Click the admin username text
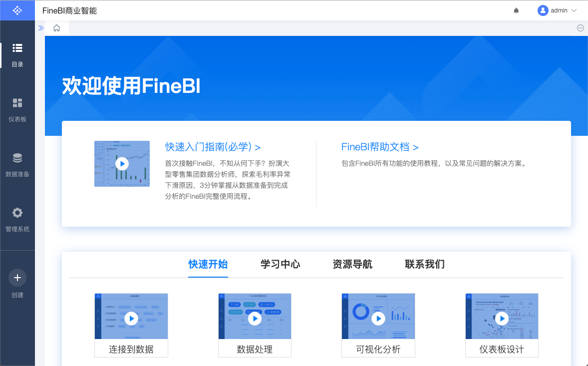Viewport: 588px width, 366px height. pos(559,10)
